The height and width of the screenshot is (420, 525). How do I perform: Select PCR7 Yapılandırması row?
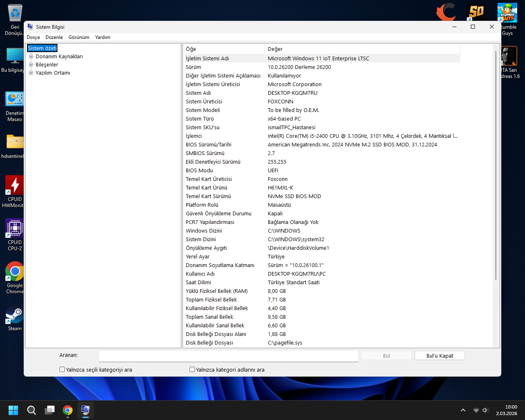tap(322, 222)
